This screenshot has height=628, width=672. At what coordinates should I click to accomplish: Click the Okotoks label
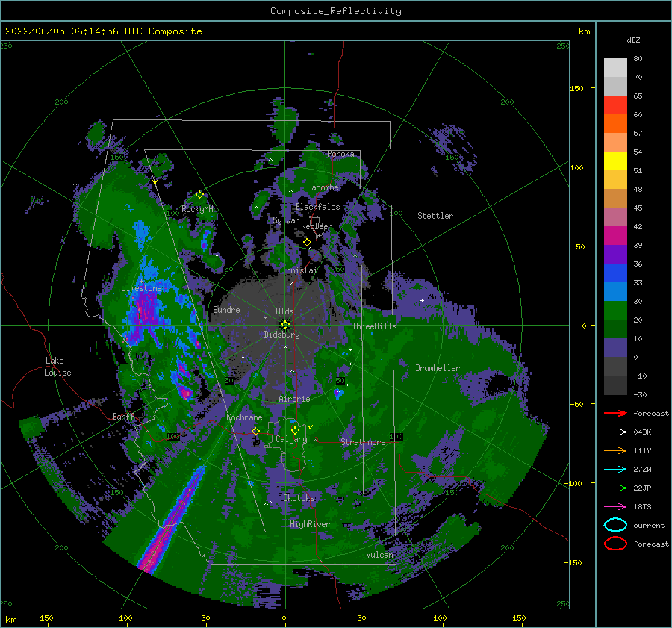tap(299, 498)
